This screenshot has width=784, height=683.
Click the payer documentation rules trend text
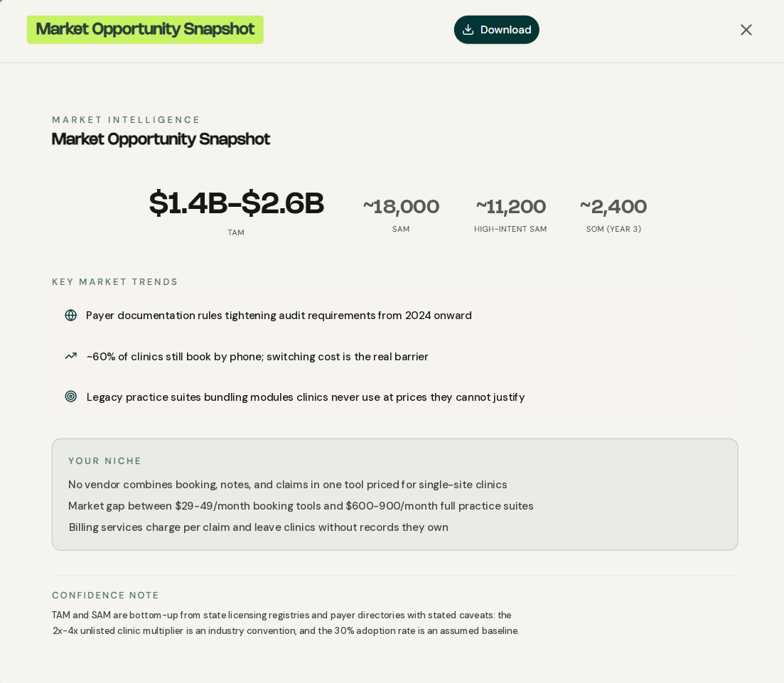click(x=279, y=316)
